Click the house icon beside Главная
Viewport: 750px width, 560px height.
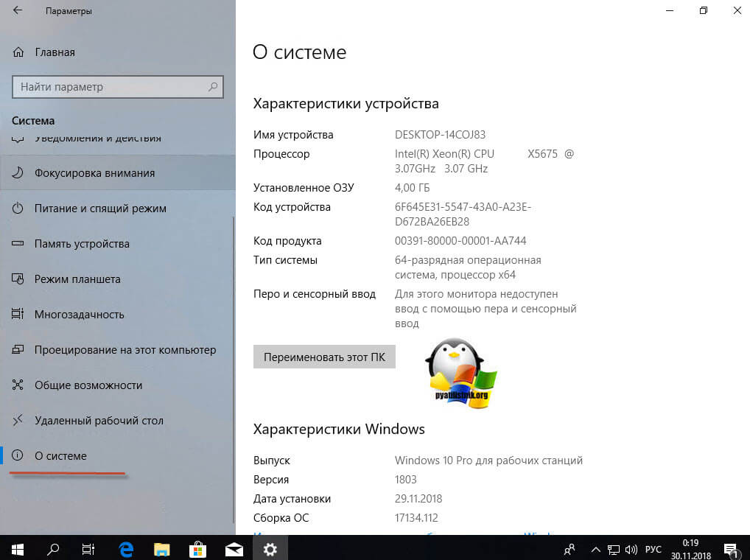tap(18, 52)
